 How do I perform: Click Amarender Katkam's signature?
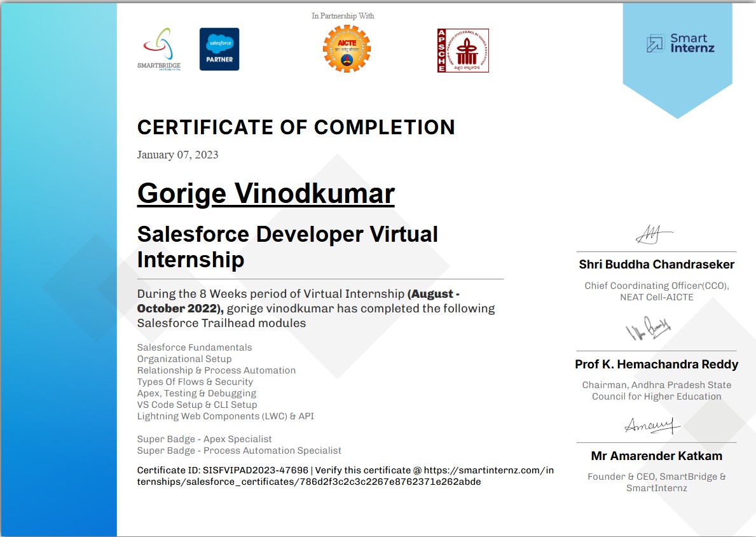[x=652, y=426]
